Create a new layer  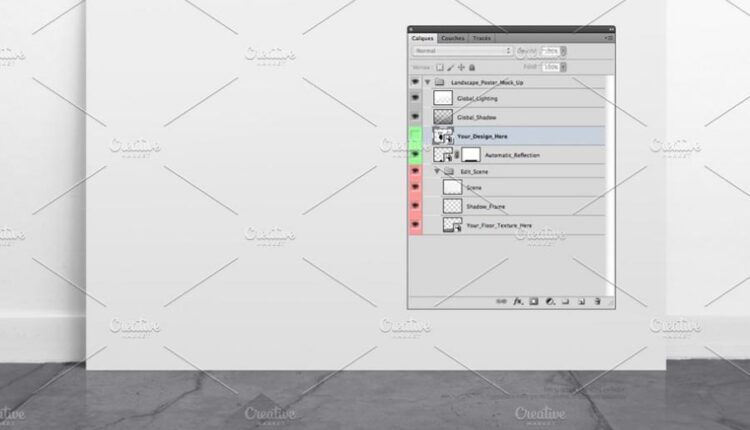tap(581, 300)
